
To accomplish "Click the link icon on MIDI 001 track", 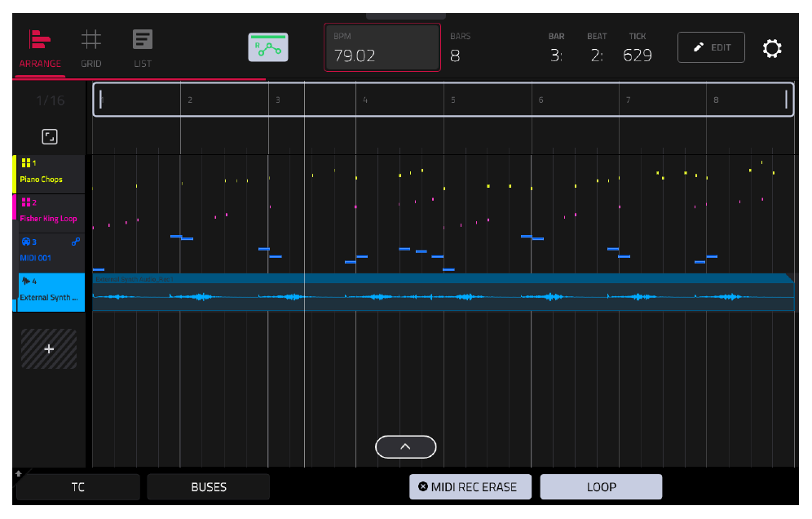I will (x=76, y=242).
